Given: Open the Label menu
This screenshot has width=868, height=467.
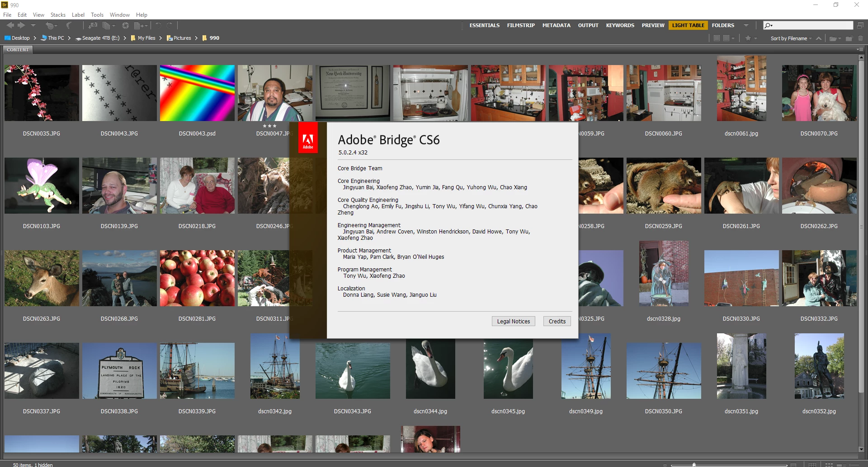Looking at the screenshot, I should tap(78, 15).
